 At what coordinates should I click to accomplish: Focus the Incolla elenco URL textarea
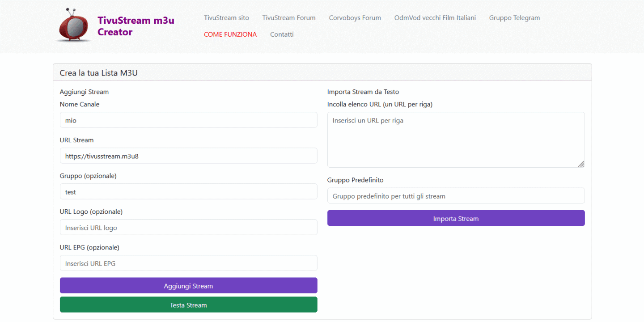(x=456, y=140)
